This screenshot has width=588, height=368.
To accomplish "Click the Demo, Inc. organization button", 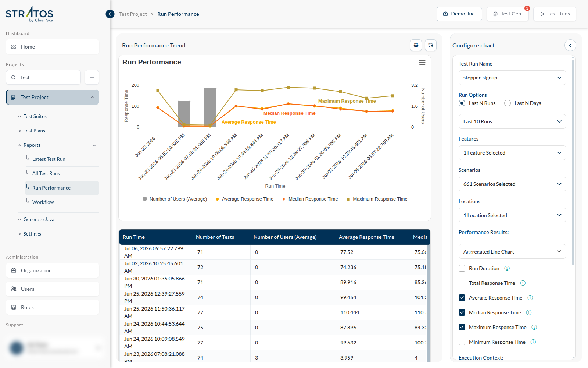I will coord(459,14).
